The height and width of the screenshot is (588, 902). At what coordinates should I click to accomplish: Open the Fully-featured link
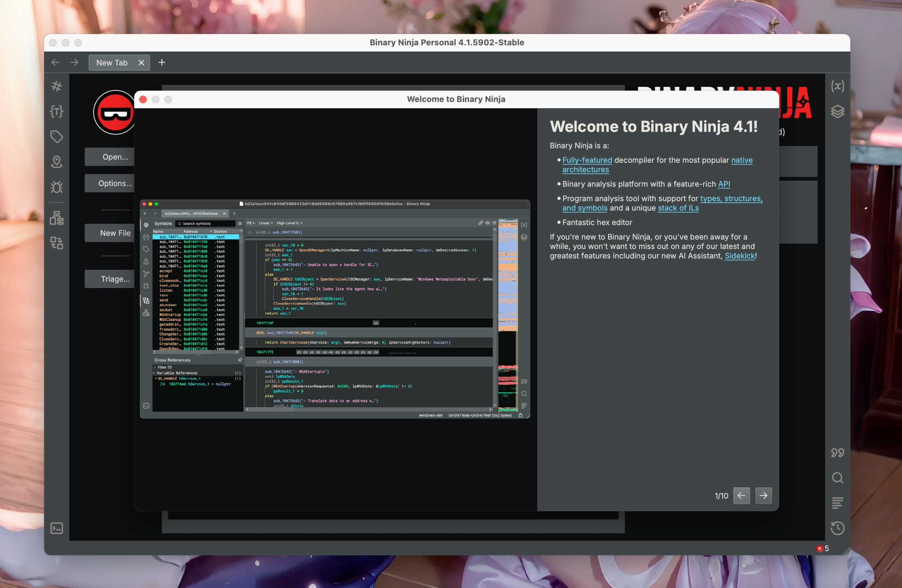[587, 160]
